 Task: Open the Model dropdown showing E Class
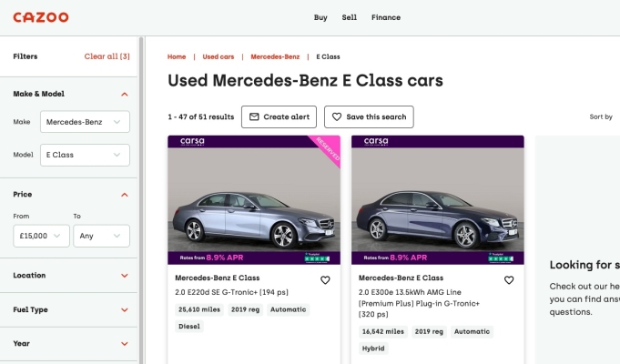pos(85,155)
